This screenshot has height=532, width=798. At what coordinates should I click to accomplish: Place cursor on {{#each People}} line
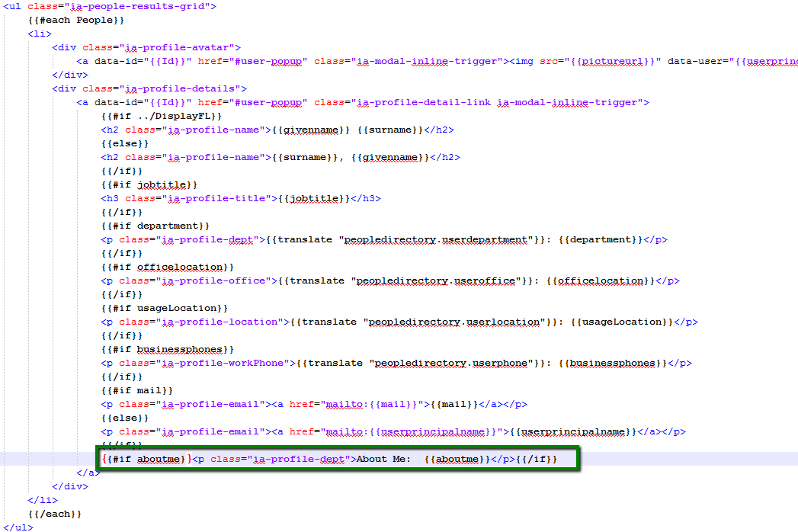pyautogui.click(x=75, y=20)
